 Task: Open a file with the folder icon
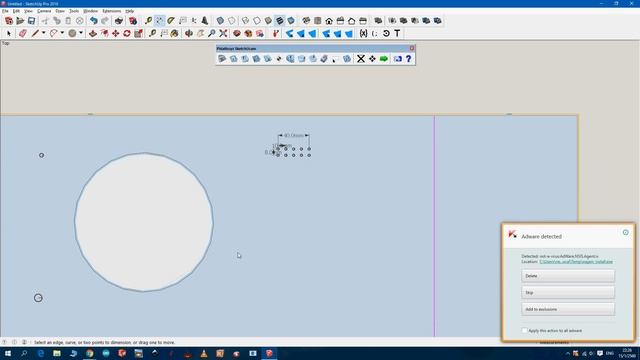[x=20, y=21]
